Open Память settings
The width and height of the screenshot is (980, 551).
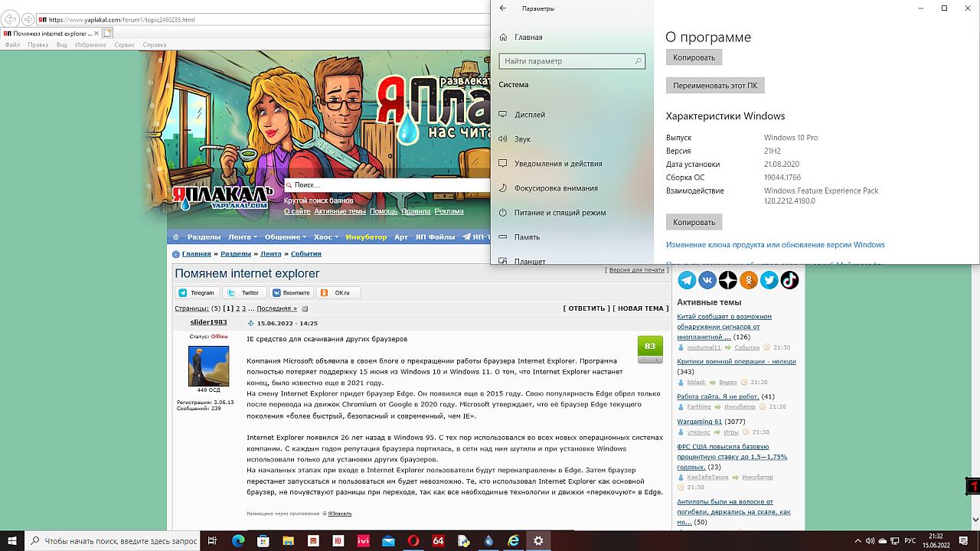coord(527,237)
